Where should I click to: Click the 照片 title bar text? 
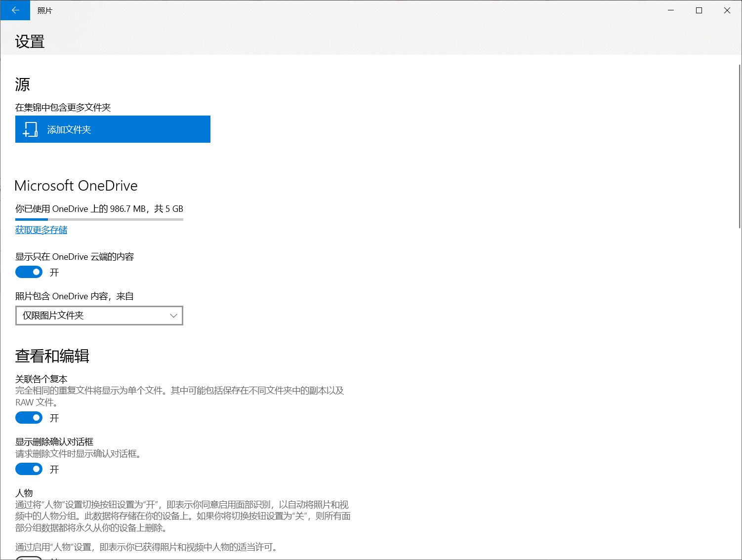(45, 10)
